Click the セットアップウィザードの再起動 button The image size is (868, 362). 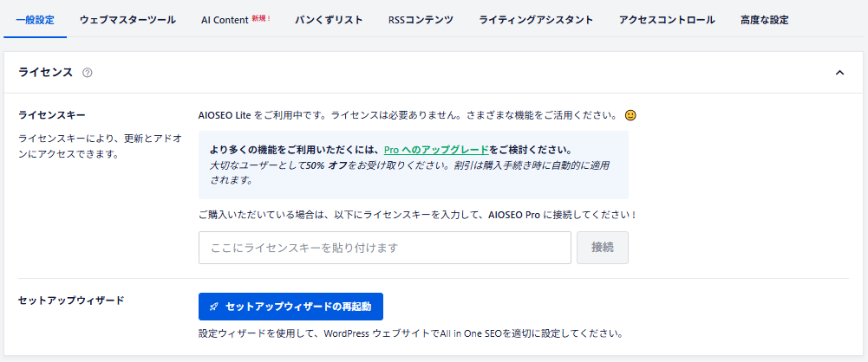[x=290, y=307]
